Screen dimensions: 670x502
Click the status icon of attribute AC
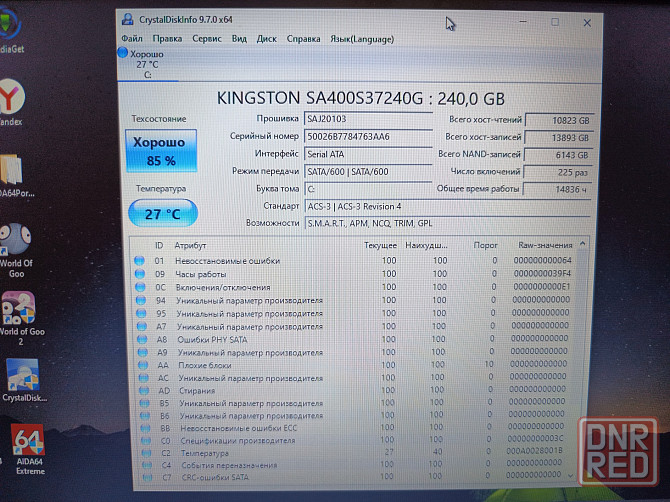tap(144, 378)
